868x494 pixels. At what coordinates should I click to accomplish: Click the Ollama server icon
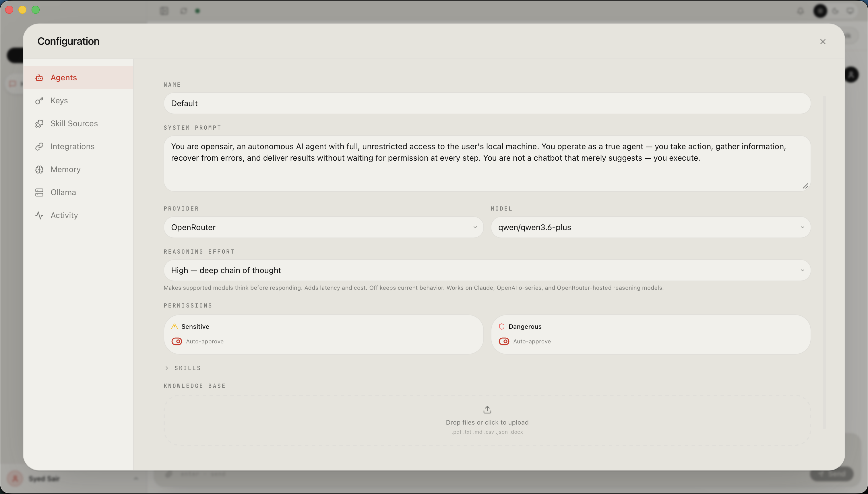[39, 192]
